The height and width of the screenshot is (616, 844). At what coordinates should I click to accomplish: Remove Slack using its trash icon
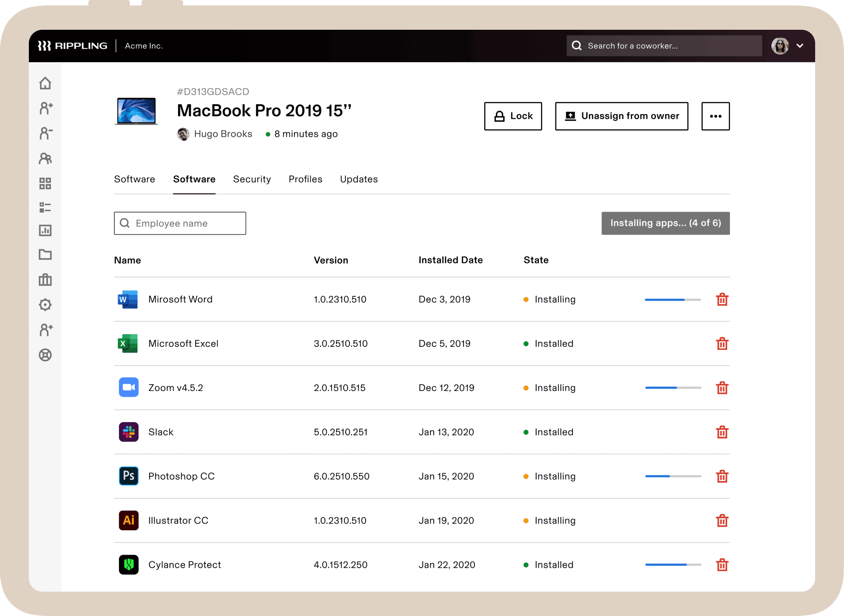tap(722, 432)
